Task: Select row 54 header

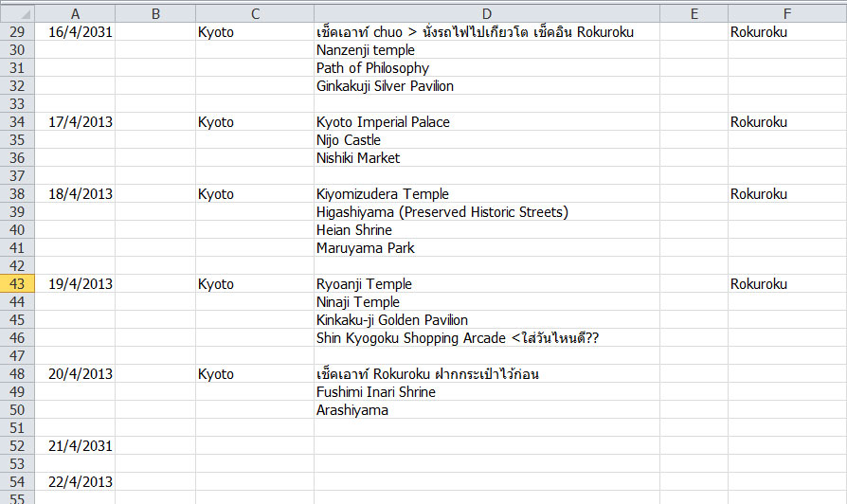Action: (x=17, y=482)
